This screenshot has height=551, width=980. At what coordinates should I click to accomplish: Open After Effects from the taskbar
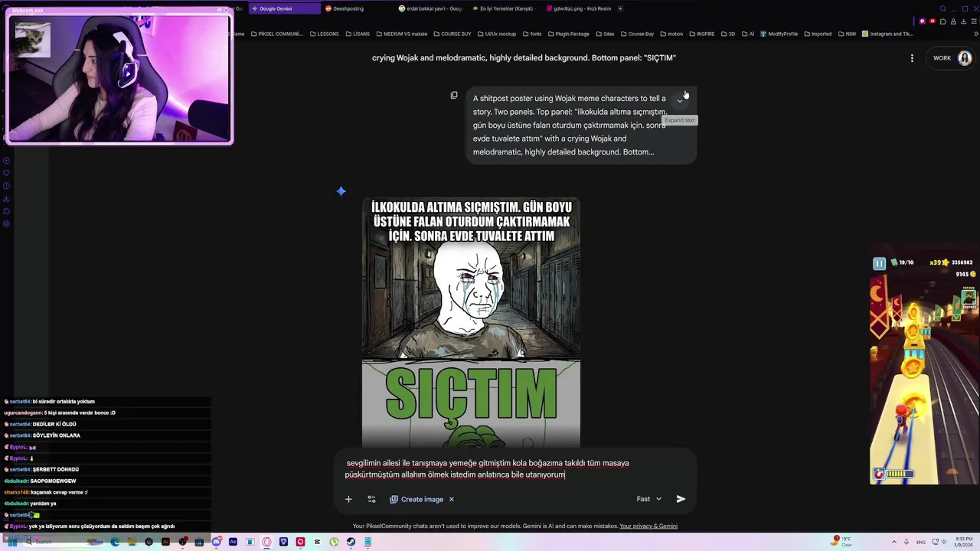233,542
